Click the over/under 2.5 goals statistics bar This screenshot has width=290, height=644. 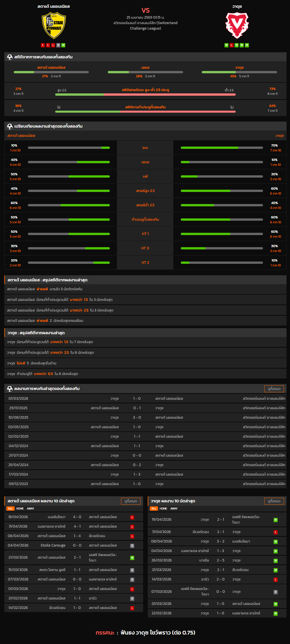pyautogui.click(x=145, y=94)
